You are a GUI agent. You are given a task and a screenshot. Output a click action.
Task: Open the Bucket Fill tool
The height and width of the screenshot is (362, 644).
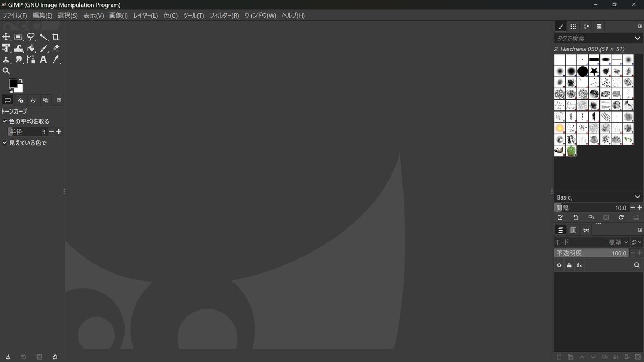coord(31,48)
